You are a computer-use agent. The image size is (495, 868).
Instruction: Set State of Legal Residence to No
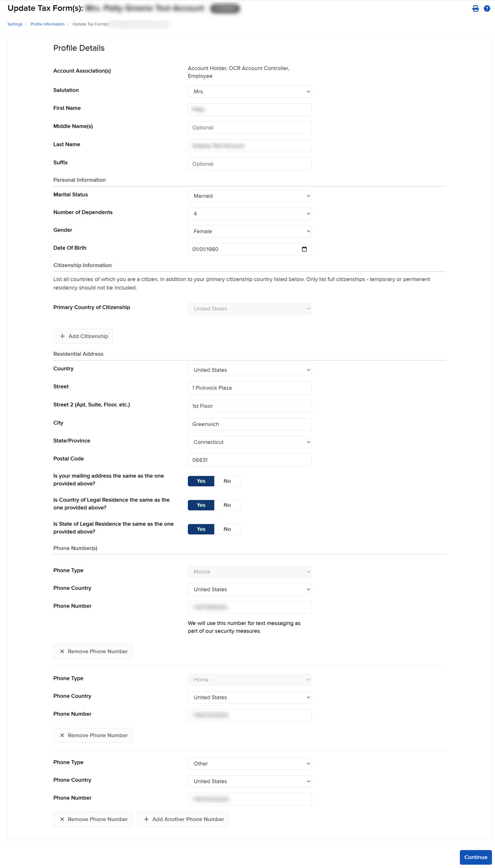point(227,529)
